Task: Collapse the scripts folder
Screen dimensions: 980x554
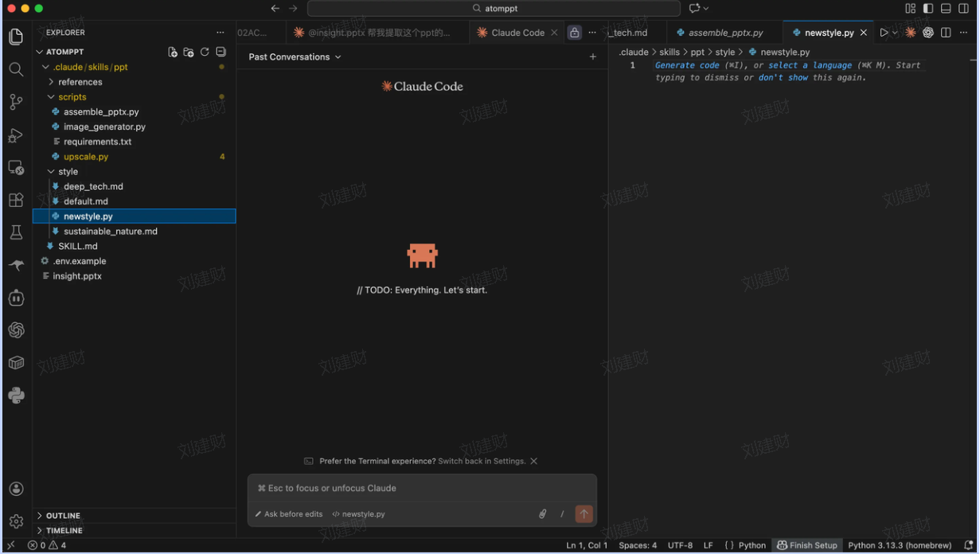Action: [51, 97]
